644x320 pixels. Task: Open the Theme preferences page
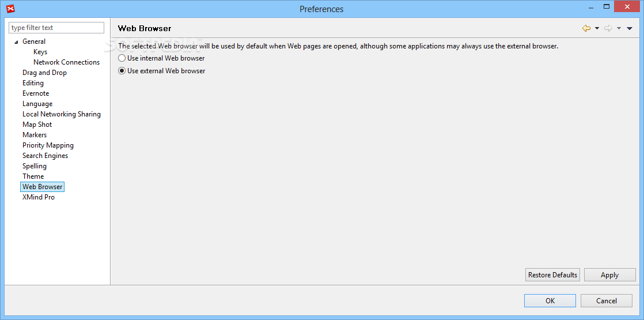tap(33, 176)
